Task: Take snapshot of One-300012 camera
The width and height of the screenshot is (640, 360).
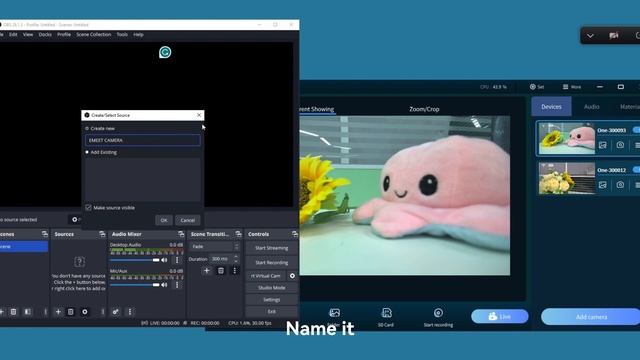Action: (620, 185)
